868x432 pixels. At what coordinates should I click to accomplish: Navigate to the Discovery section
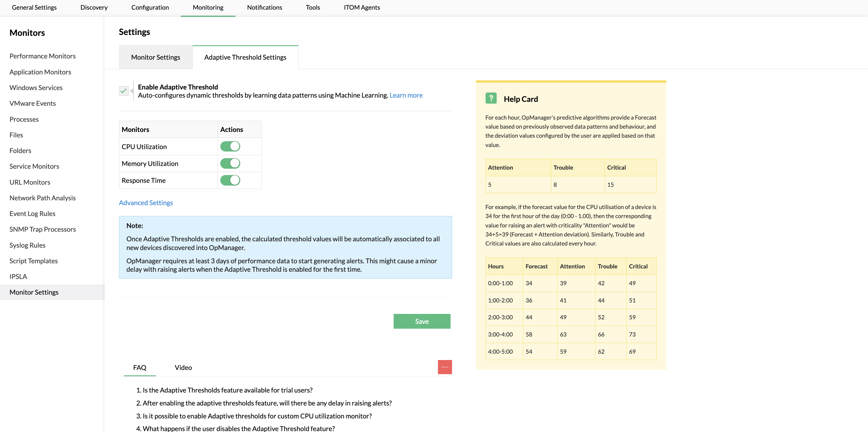click(94, 8)
